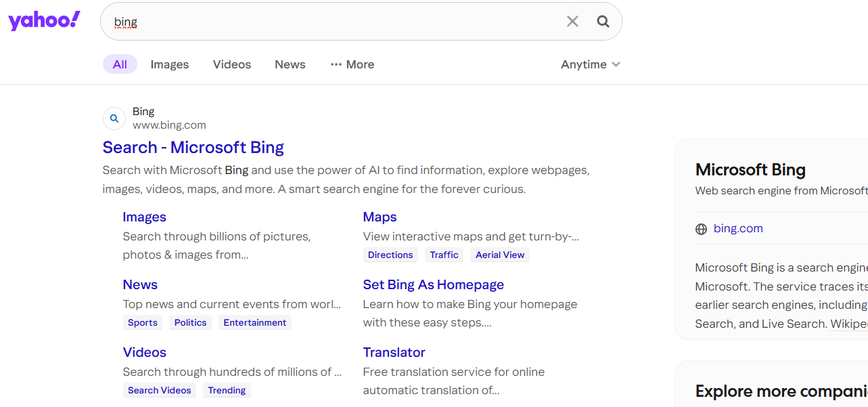The image size is (868, 407).
Task: Open the Translator sitelink
Action: (x=394, y=352)
